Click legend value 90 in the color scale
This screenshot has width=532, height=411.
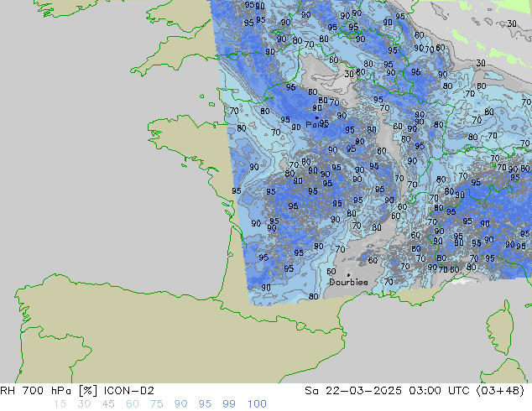point(180,404)
